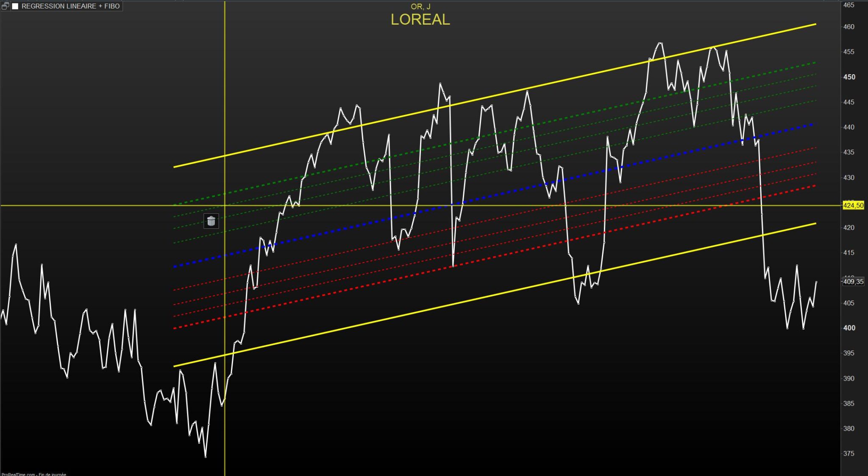Click the 465 label atop price scale
This screenshot has width=868, height=476.
tap(849, 5)
